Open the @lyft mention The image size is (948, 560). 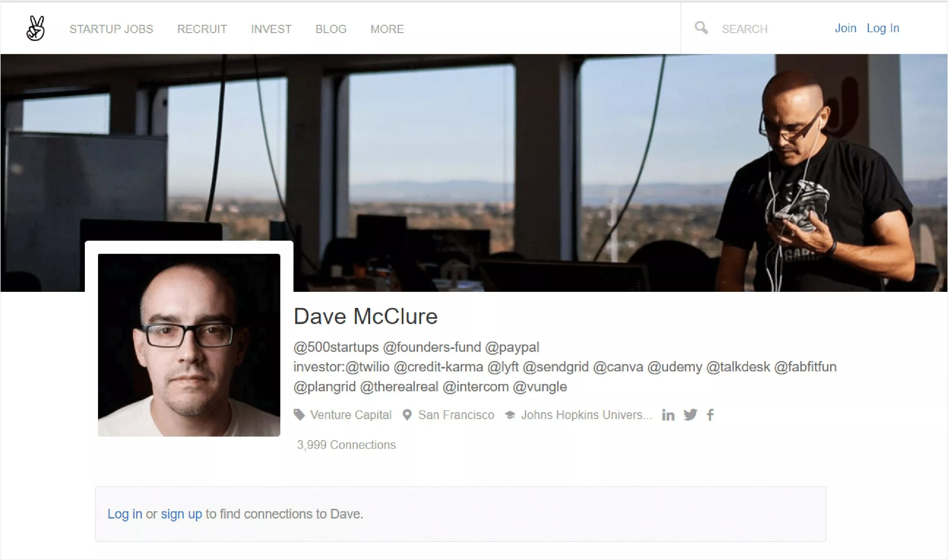(503, 367)
